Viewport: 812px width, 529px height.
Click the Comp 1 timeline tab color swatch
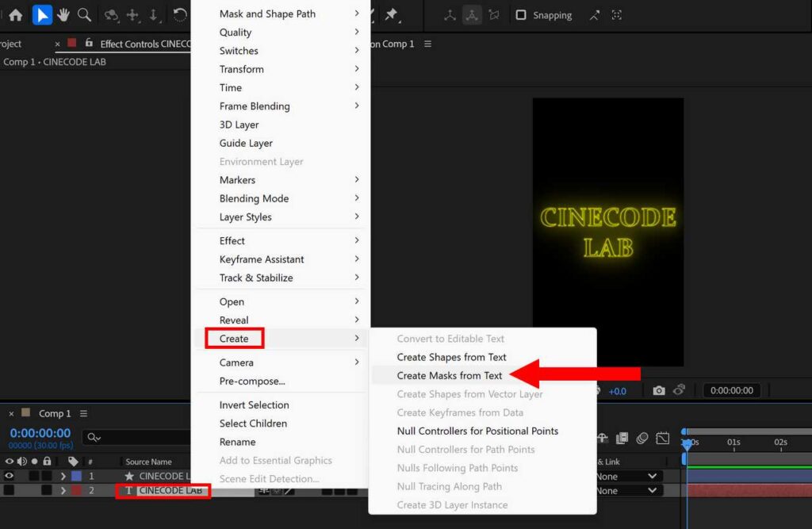(x=25, y=412)
